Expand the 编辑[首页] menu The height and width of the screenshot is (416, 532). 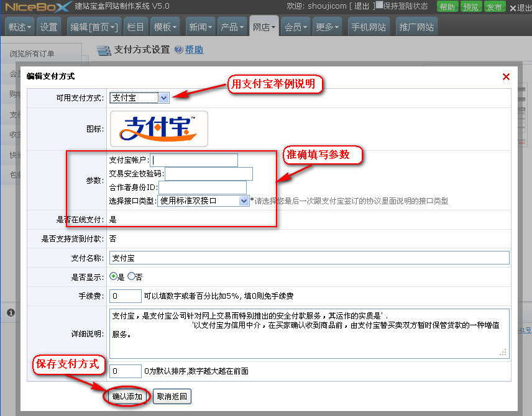coord(94,27)
